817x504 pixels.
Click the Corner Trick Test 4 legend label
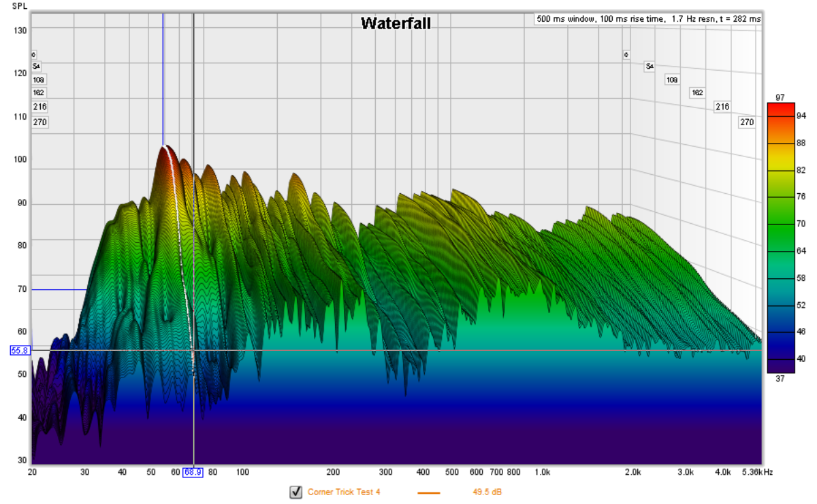click(343, 492)
